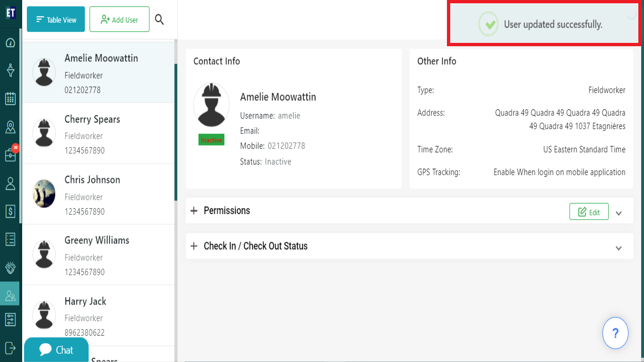Select Amelie Moowattin in user list
Image resolution: width=644 pixels, height=362 pixels.
pyautogui.click(x=98, y=73)
